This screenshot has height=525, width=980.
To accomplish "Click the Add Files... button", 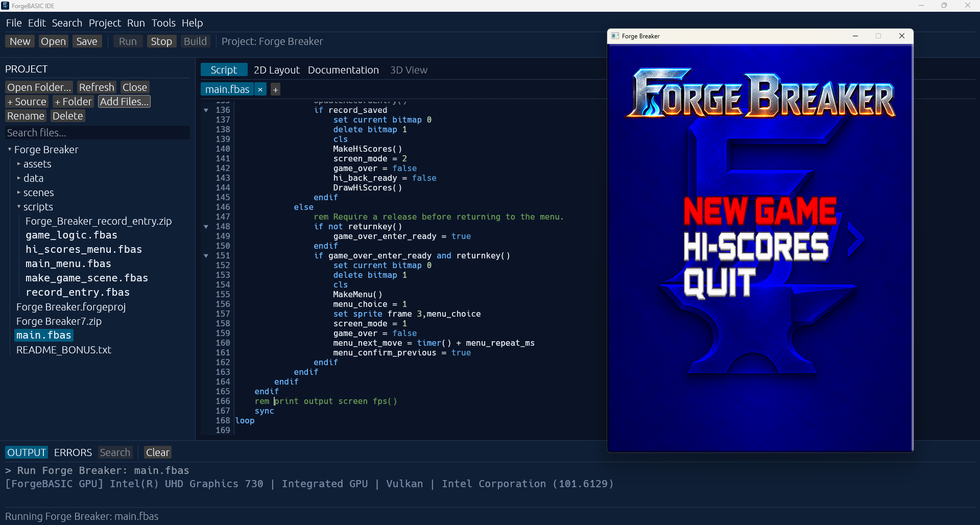I will coord(124,102).
